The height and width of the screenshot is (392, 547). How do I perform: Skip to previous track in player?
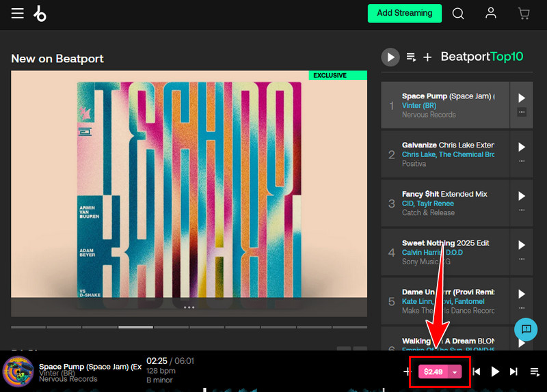476,372
